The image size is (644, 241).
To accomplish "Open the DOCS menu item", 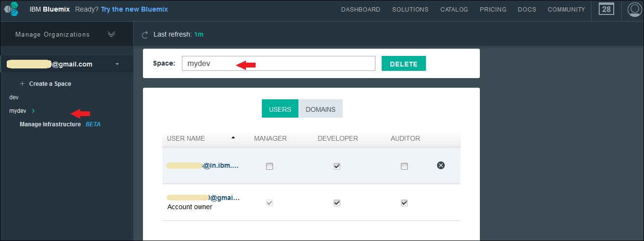I will point(527,9).
